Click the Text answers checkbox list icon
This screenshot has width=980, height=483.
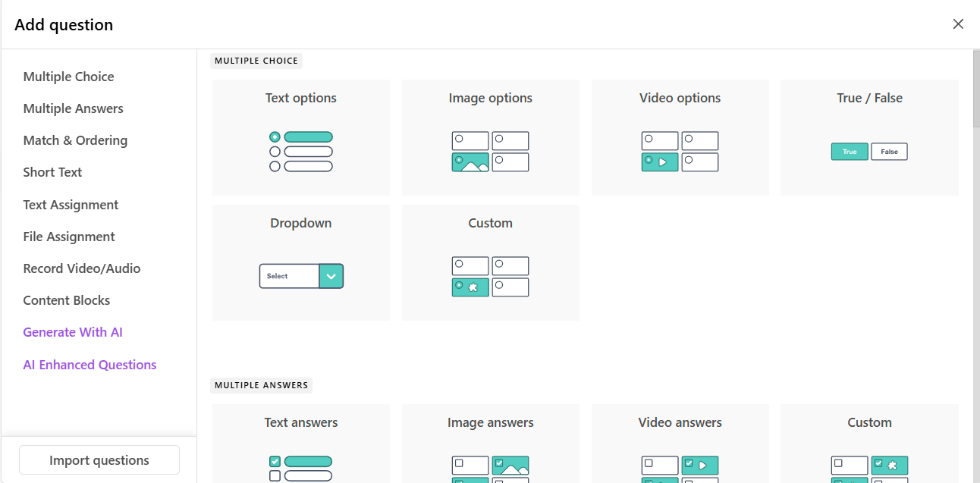pos(301,469)
